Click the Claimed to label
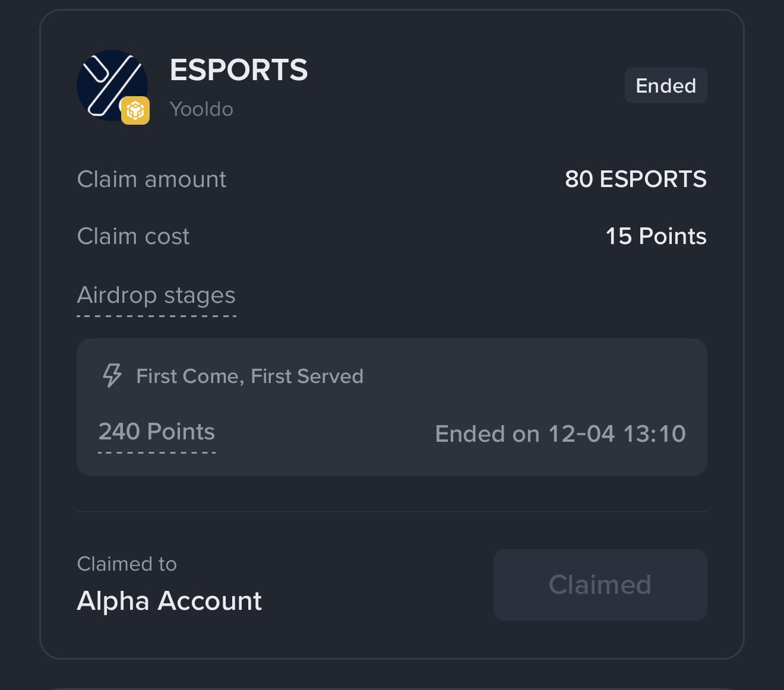The height and width of the screenshot is (690, 784). 127,564
